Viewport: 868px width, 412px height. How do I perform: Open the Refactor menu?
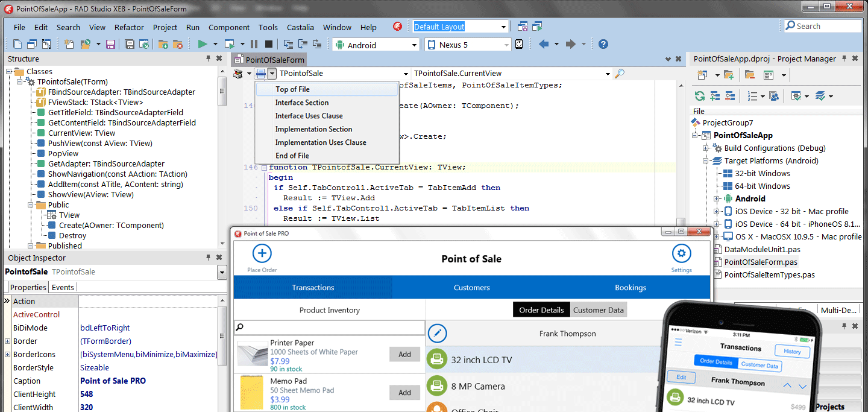tap(129, 27)
